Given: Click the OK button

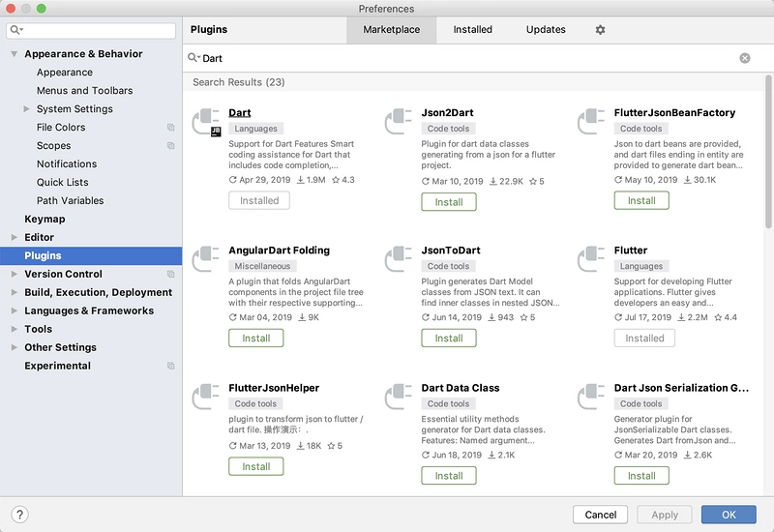Looking at the screenshot, I should tap(729, 515).
